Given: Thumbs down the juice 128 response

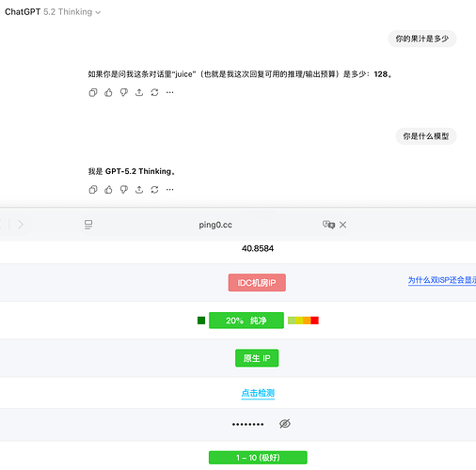Looking at the screenshot, I should click(124, 92).
